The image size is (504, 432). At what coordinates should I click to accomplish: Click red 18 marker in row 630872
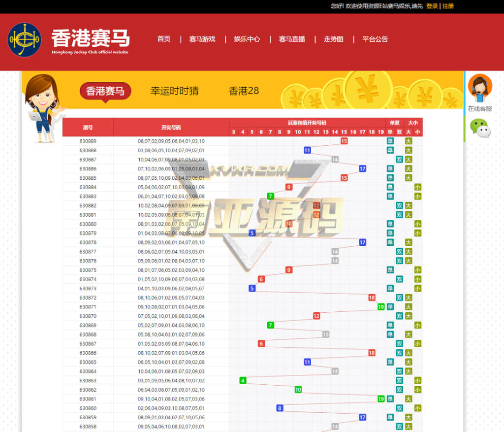[x=372, y=298]
